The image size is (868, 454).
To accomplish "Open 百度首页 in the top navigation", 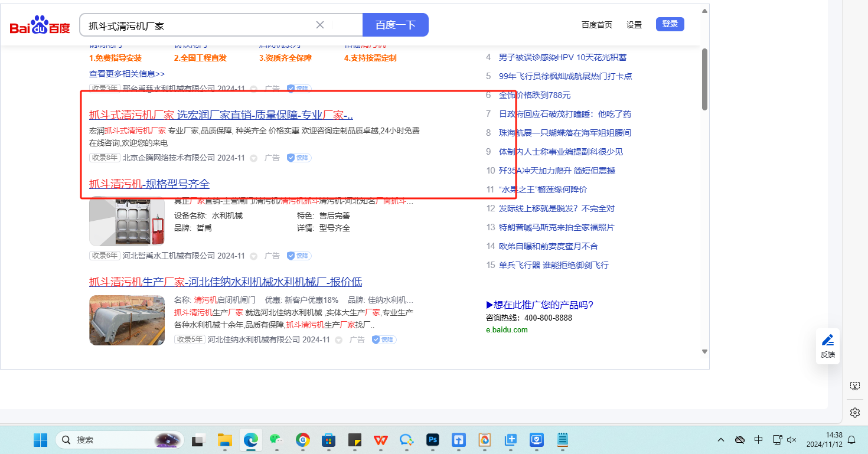I will tap(596, 25).
